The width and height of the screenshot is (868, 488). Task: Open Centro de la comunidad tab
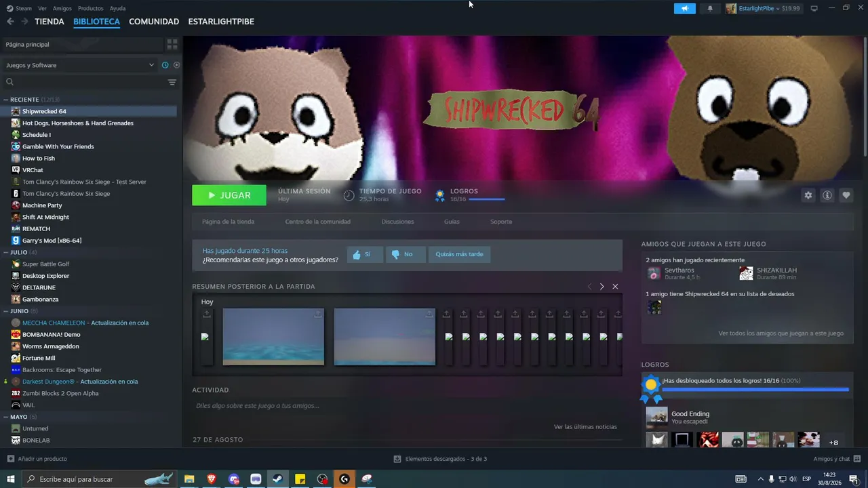(x=317, y=222)
